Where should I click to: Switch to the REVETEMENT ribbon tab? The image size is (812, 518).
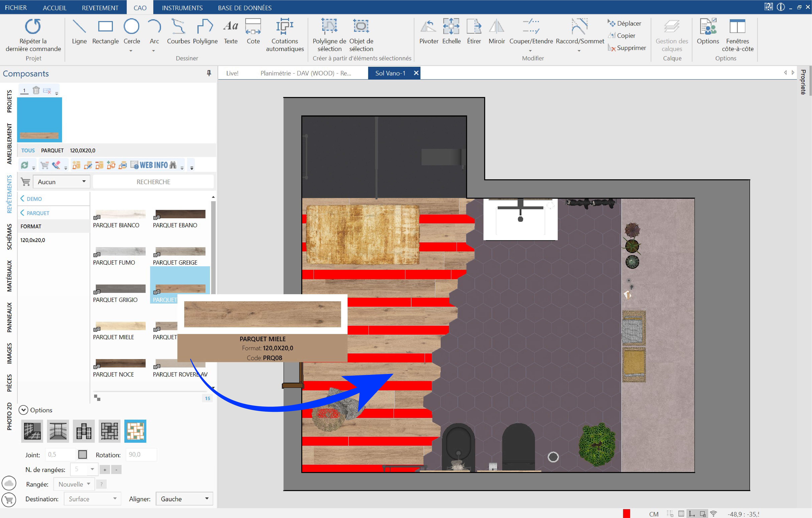click(100, 7)
